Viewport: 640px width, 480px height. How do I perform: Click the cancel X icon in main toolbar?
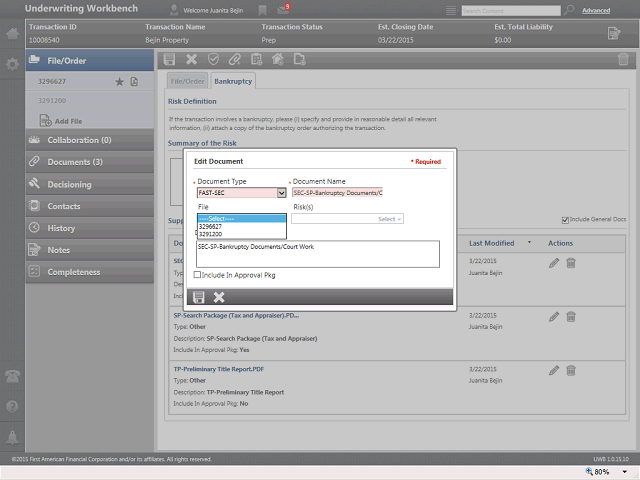click(x=191, y=59)
